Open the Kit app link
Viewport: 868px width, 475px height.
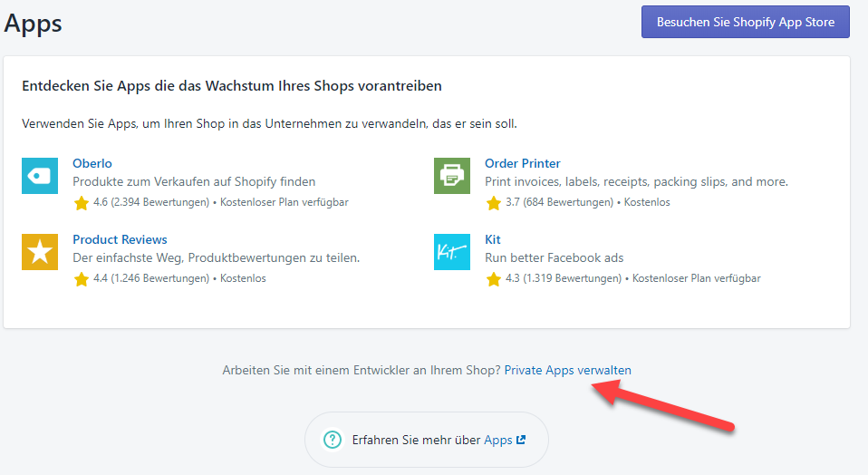(x=493, y=239)
